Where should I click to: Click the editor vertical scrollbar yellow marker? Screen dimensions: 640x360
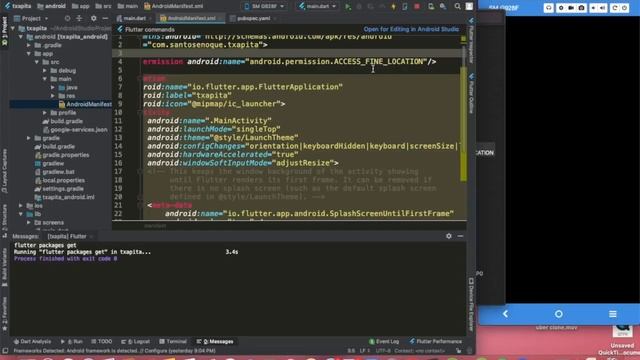(x=463, y=124)
